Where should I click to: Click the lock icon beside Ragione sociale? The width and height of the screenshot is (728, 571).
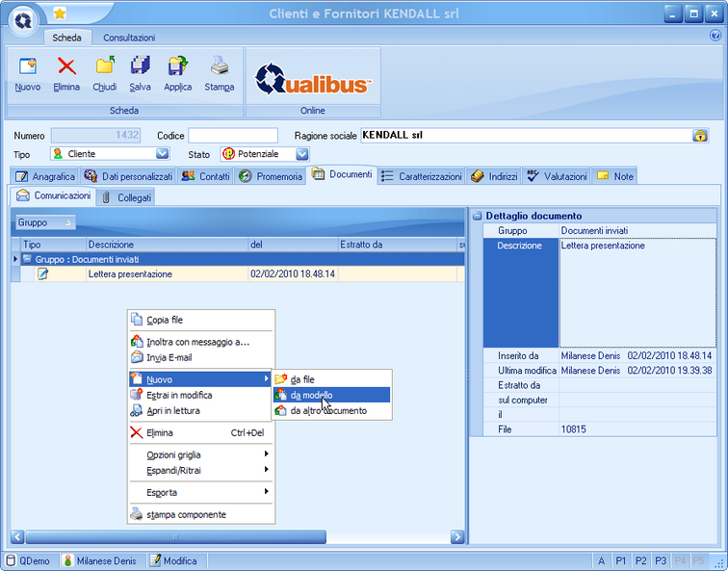click(700, 136)
